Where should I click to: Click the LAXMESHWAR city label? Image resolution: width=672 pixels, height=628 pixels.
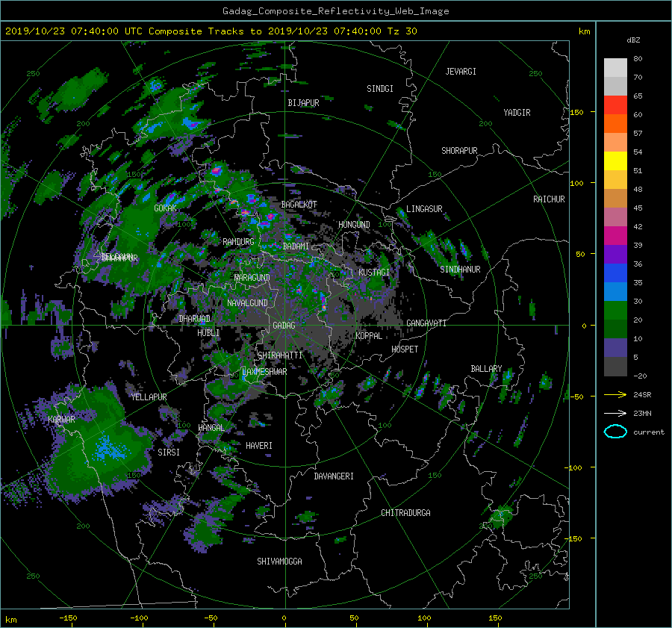click(264, 372)
